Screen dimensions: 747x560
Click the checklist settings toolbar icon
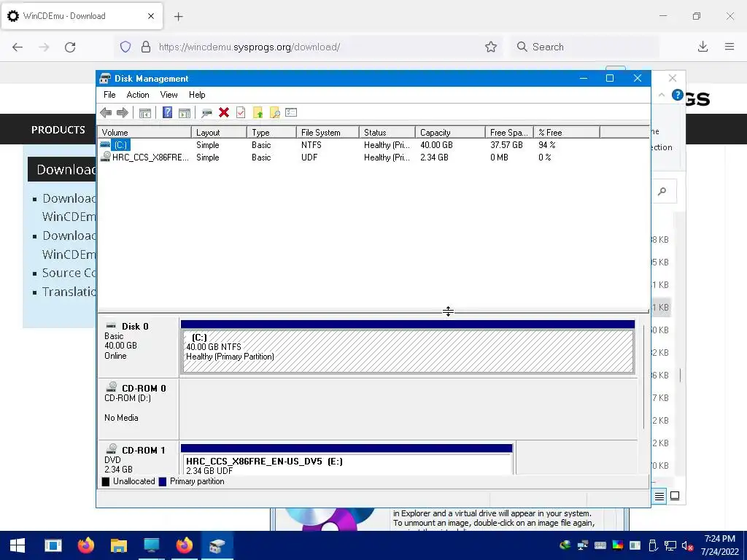291,112
